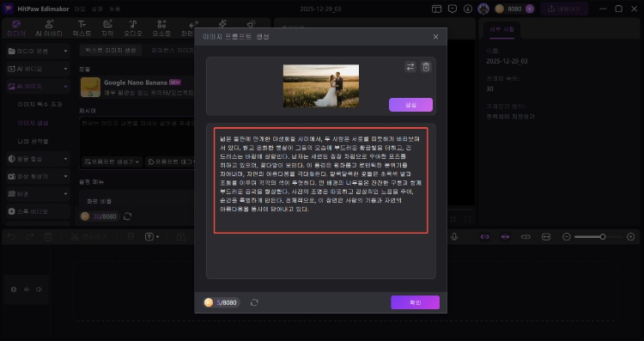This screenshot has width=644, height=341.
Task: Expand the AI 비디오 section
Action: coord(38,69)
